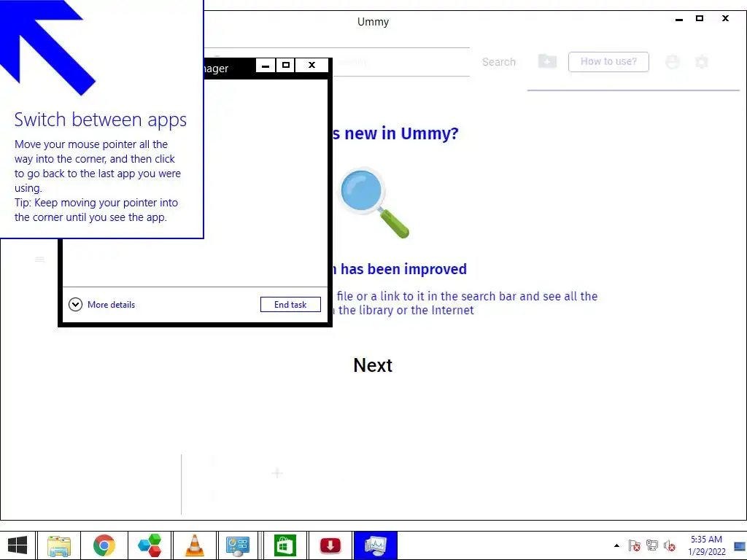This screenshot has height=560, width=747.
Task: Launch VLC media player cone icon
Action: click(x=194, y=545)
